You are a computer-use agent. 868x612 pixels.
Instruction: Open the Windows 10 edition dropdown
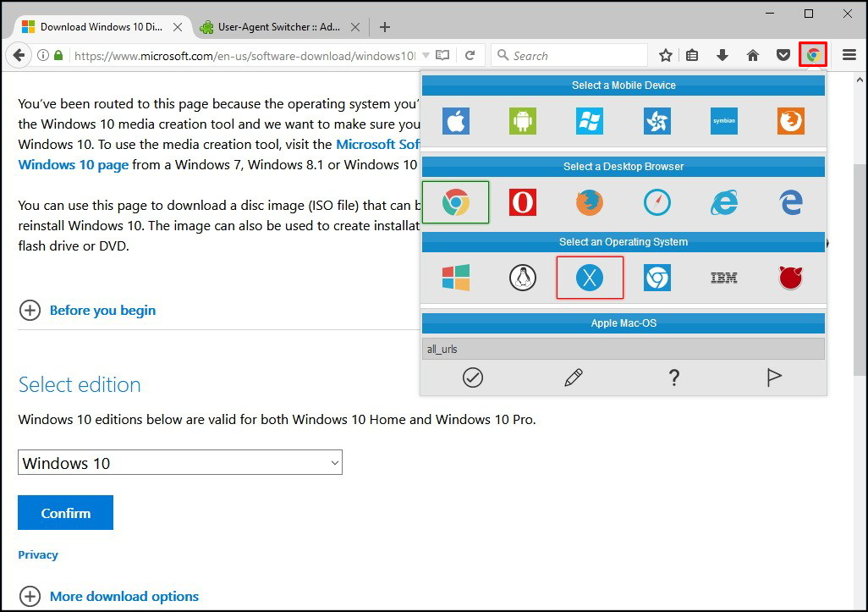coord(180,462)
